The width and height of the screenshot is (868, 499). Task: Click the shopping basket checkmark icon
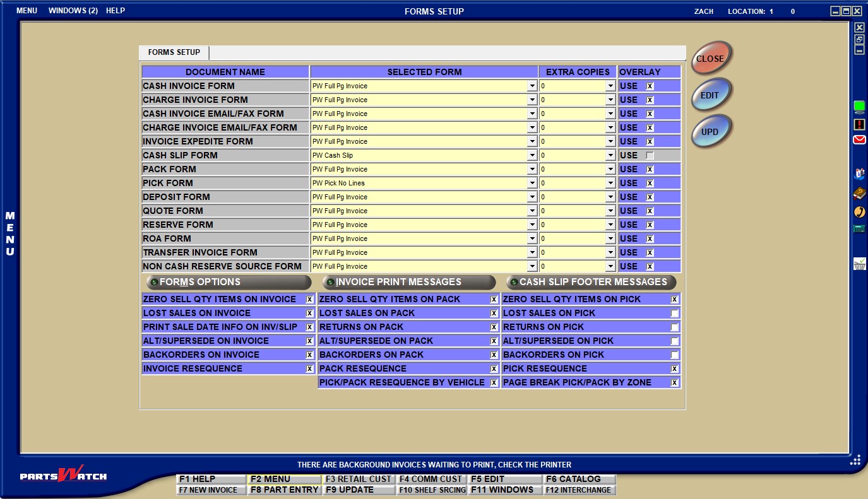859,264
